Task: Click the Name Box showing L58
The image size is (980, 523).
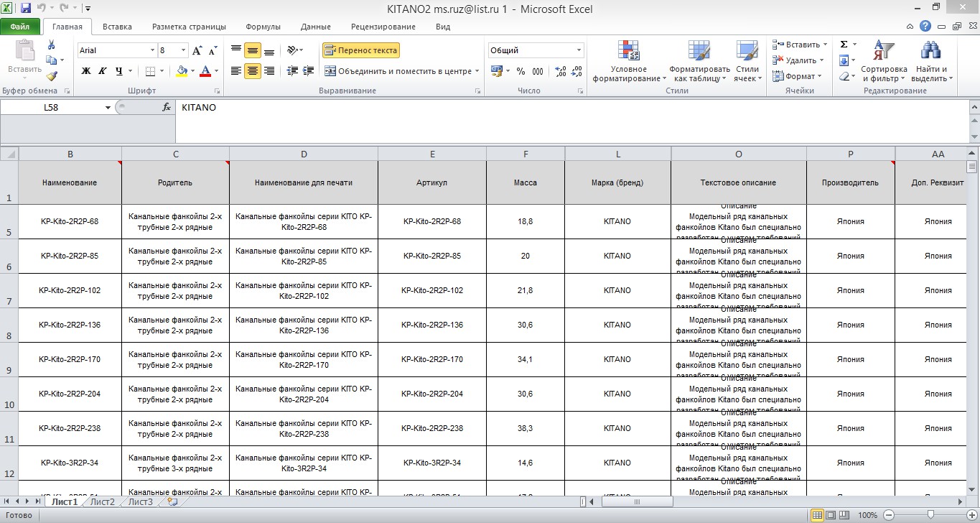Action: click(52, 107)
